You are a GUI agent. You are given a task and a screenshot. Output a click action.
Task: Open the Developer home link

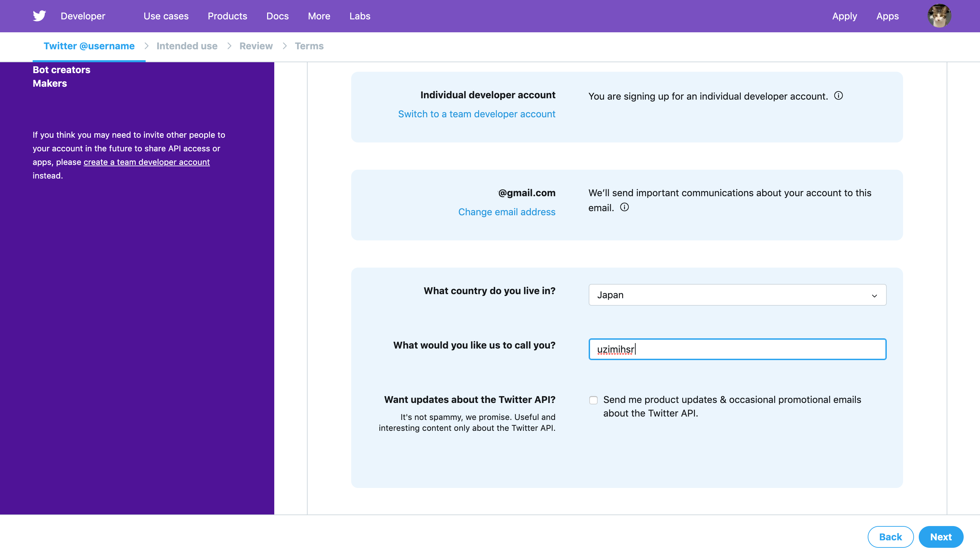point(83,16)
